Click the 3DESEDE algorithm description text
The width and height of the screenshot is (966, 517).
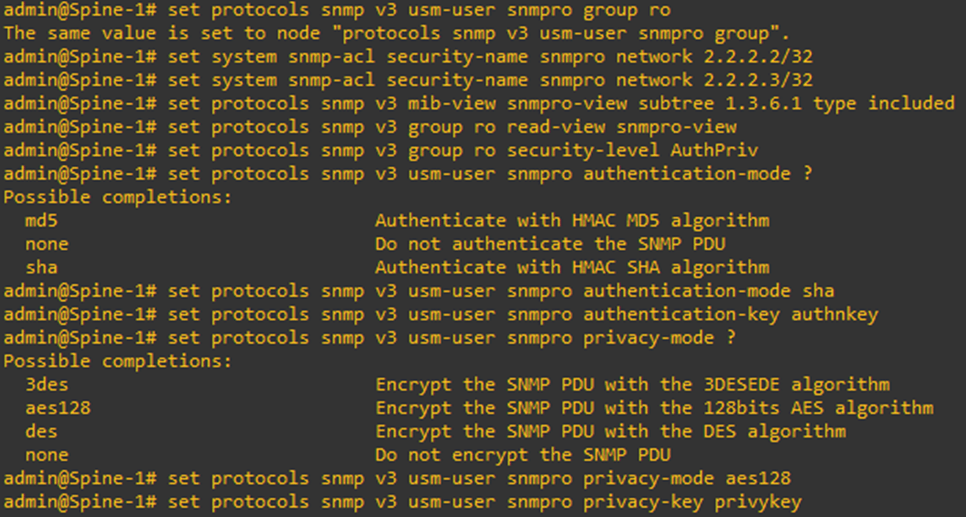click(x=632, y=384)
